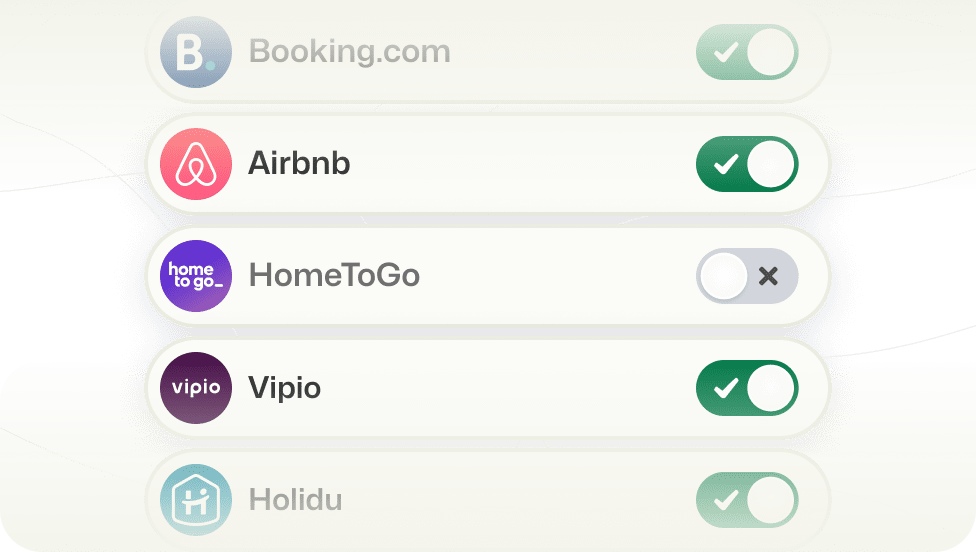Click the checkmark inside the Airbnb switch

tap(726, 164)
